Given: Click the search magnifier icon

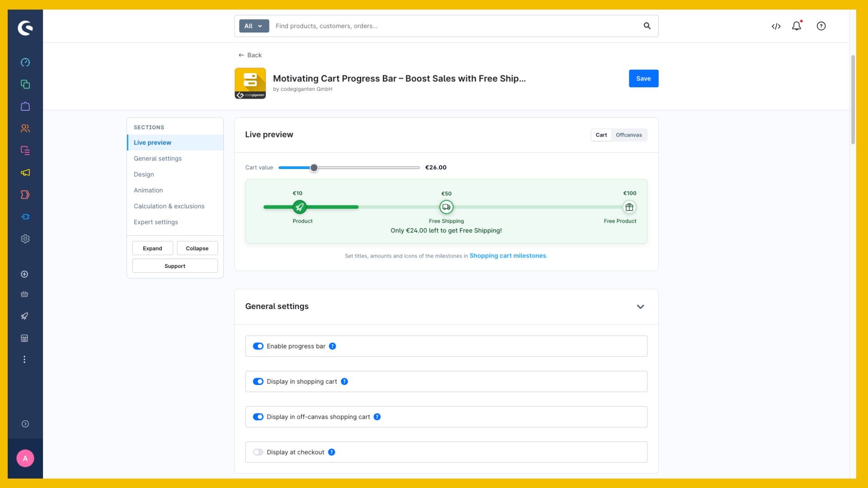Looking at the screenshot, I should tap(647, 26).
